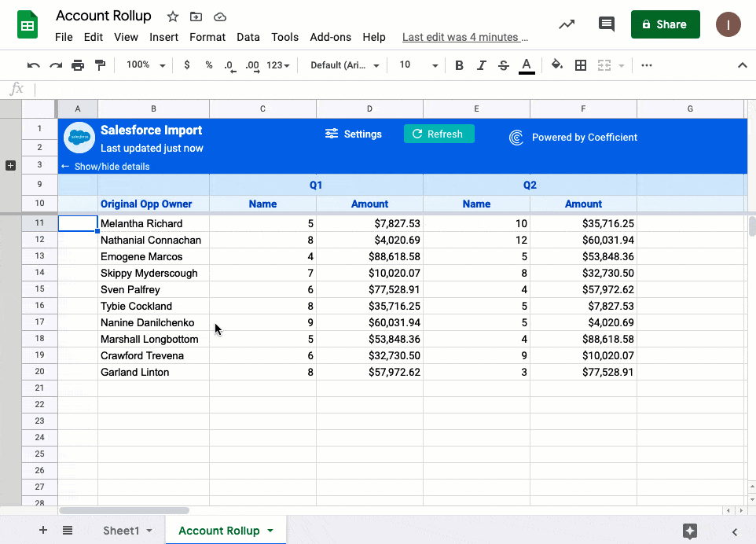This screenshot has height=544, width=756.
Task: Decrease decimal places
Action: click(230, 66)
